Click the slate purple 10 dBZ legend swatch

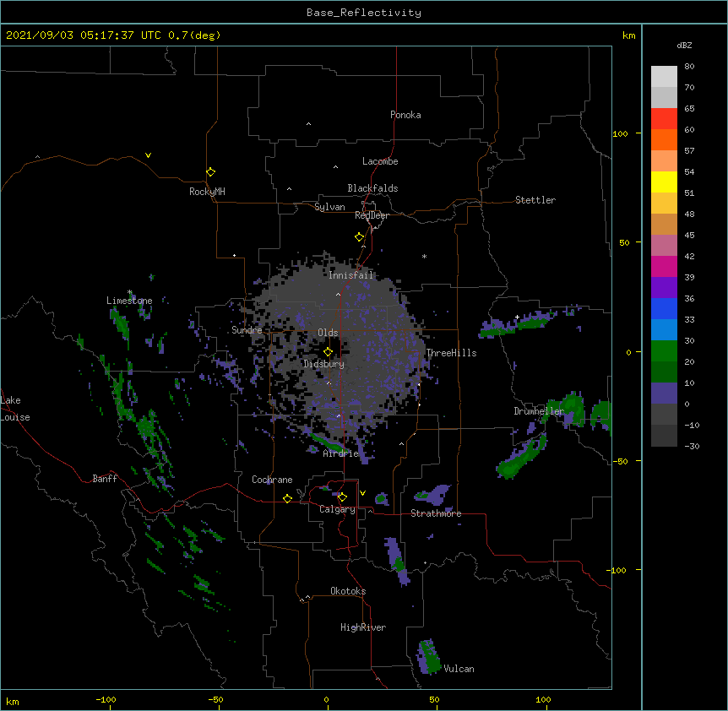pyautogui.click(x=664, y=393)
